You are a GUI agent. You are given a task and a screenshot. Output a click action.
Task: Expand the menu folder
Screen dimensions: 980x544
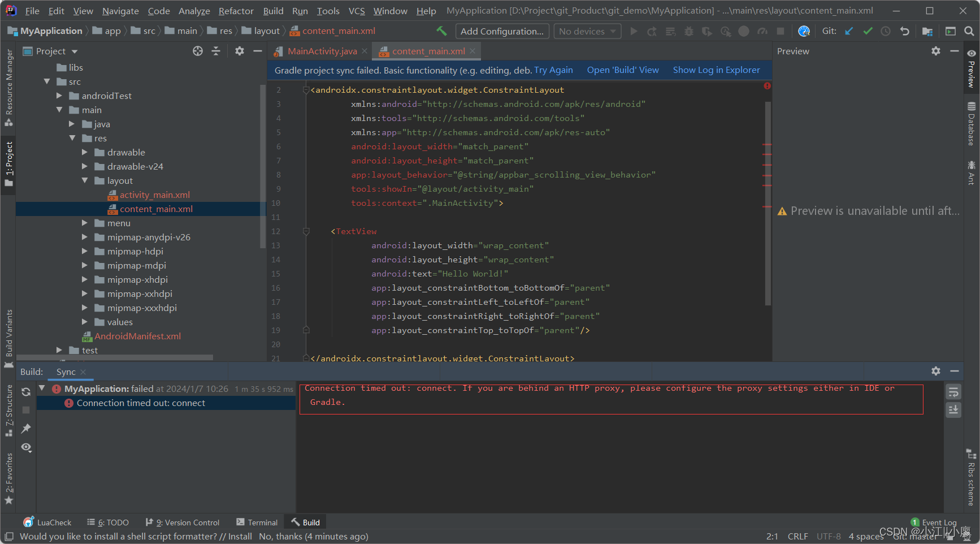pyautogui.click(x=85, y=223)
